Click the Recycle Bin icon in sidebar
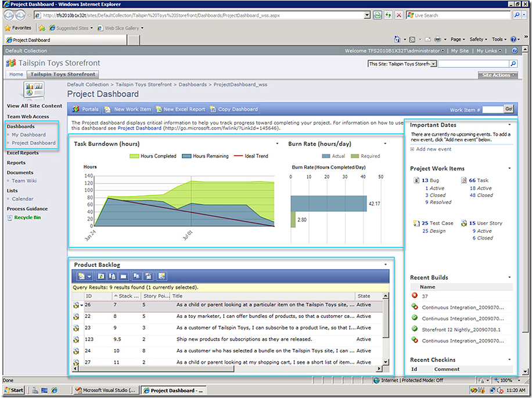 point(10,218)
